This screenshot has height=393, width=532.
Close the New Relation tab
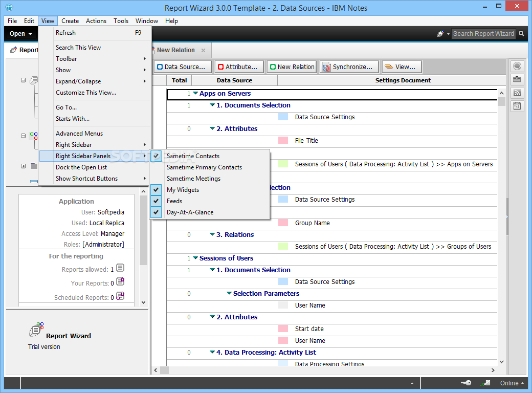pyautogui.click(x=203, y=50)
